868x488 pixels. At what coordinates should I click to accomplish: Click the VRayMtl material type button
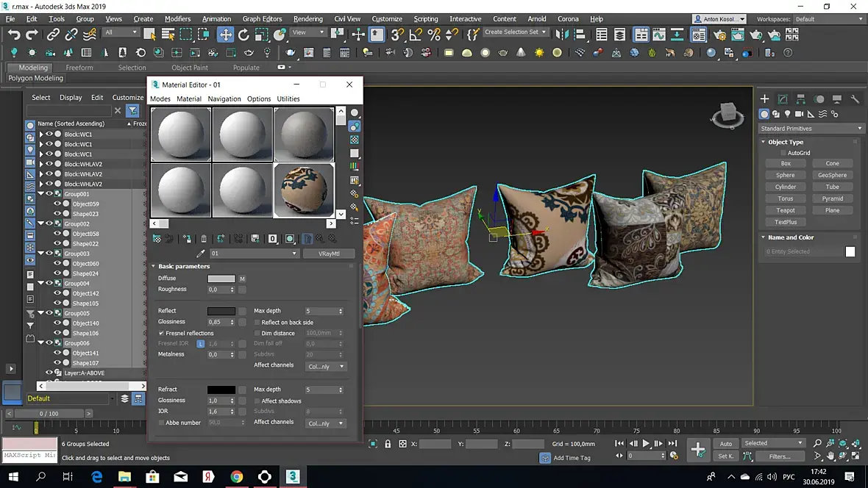tap(329, 254)
